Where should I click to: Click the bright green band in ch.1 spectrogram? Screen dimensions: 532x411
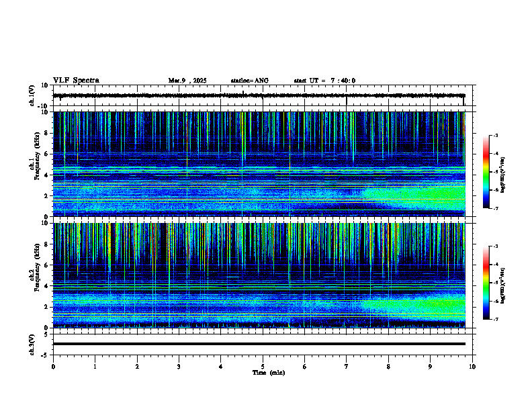pos(416,196)
